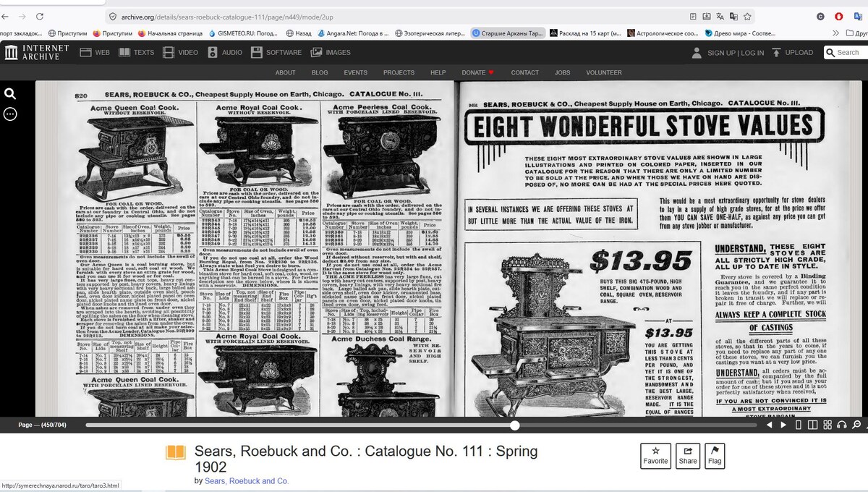The width and height of the screenshot is (868, 492).
Task: Click the blue translator extension icon in the toolbar
Action: click(859, 17)
